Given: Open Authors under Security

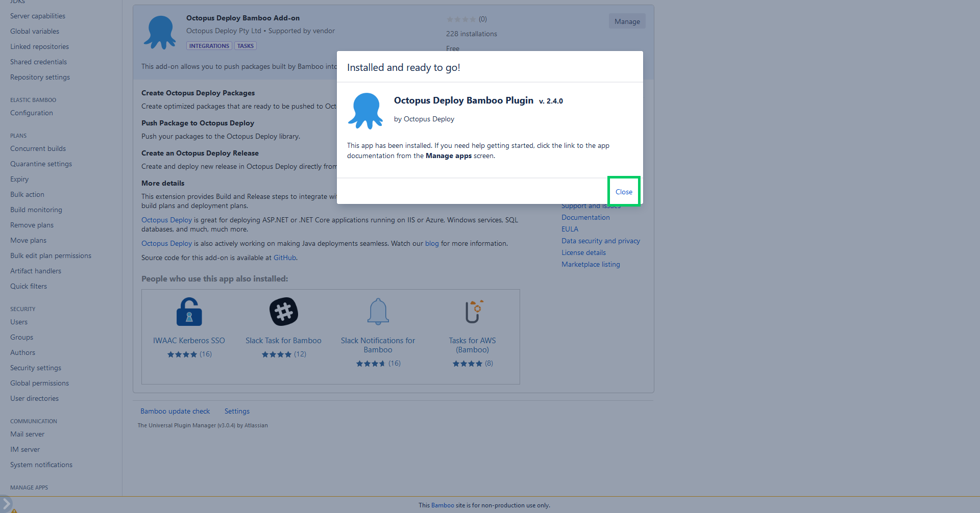Looking at the screenshot, I should coord(22,352).
